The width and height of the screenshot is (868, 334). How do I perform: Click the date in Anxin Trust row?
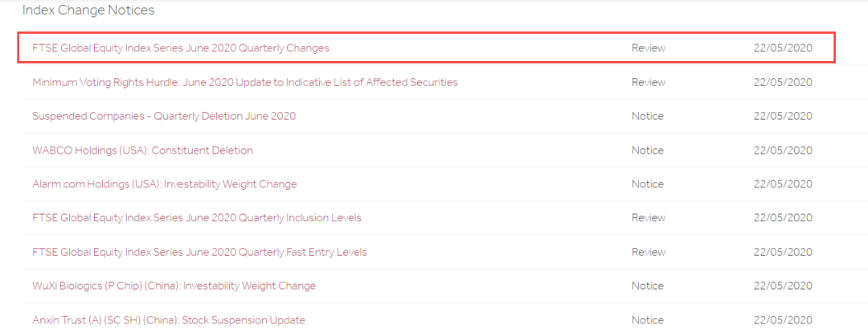[x=783, y=320]
